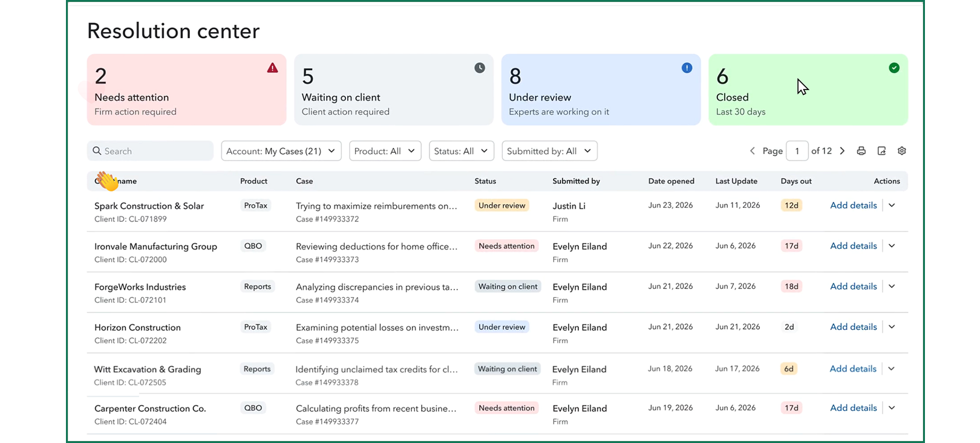Click the clock icon on Waiting card
Image resolution: width=980 pixels, height=443 pixels.
pyautogui.click(x=480, y=68)
